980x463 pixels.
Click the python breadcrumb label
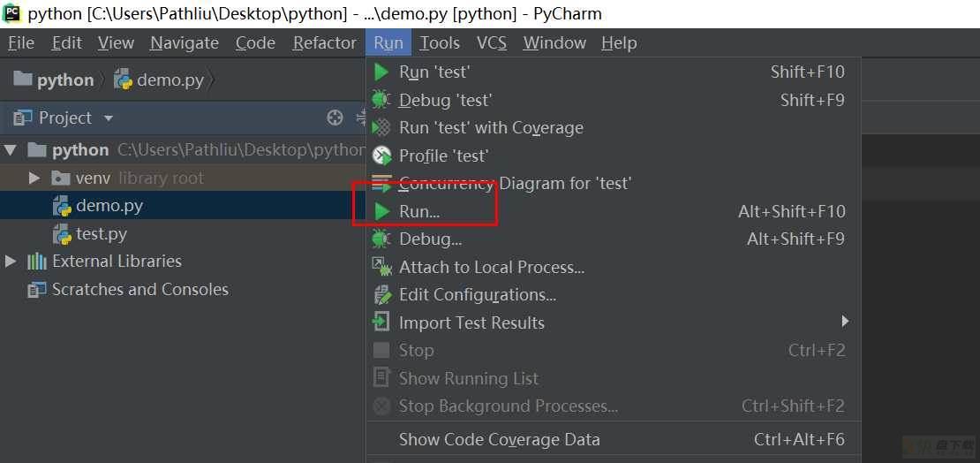click(65, 80)
